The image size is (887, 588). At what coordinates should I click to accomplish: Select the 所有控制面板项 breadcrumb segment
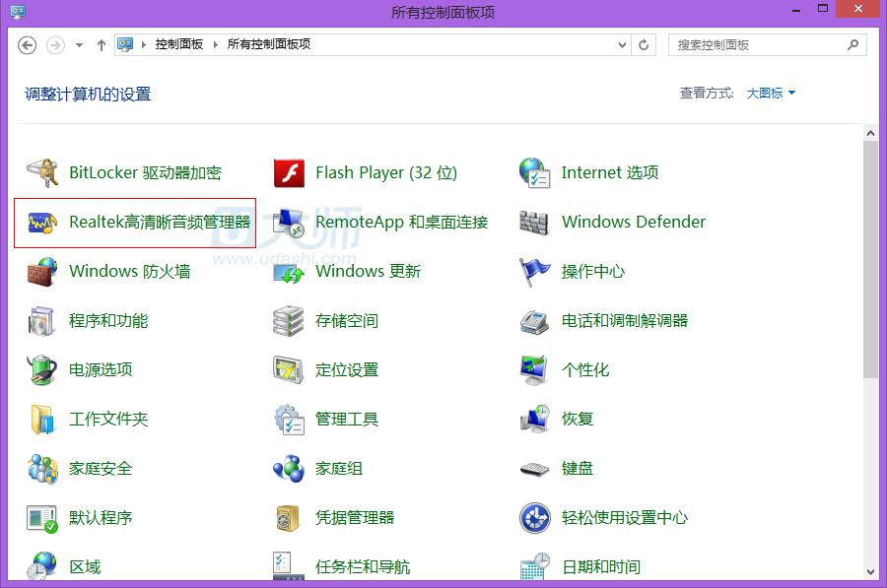pos(269,44)
